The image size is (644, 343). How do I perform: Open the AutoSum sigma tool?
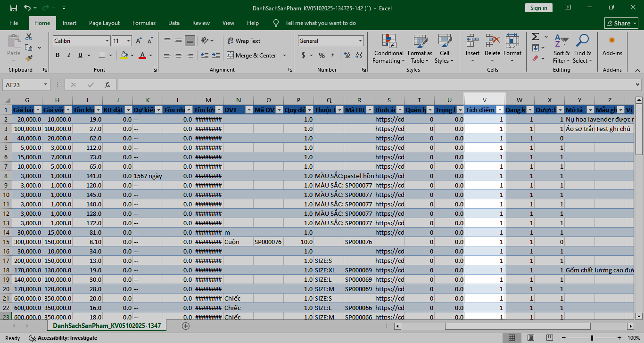pos(536,37)
